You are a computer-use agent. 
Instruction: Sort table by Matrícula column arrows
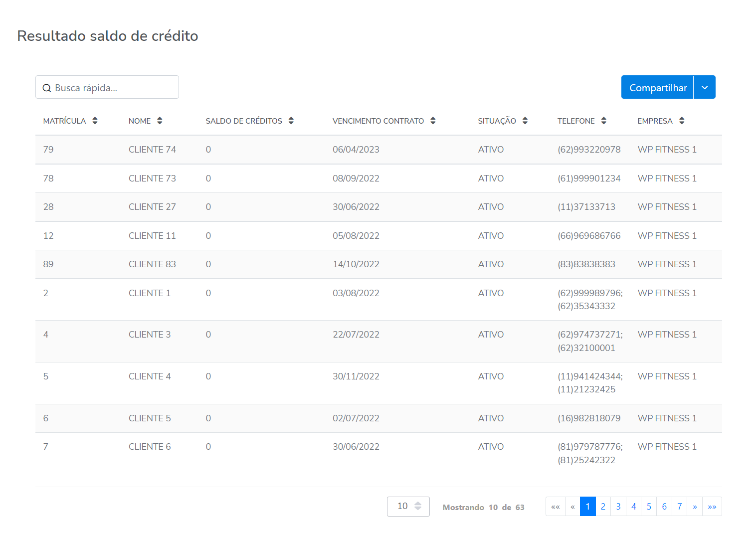tap(95, 121)
